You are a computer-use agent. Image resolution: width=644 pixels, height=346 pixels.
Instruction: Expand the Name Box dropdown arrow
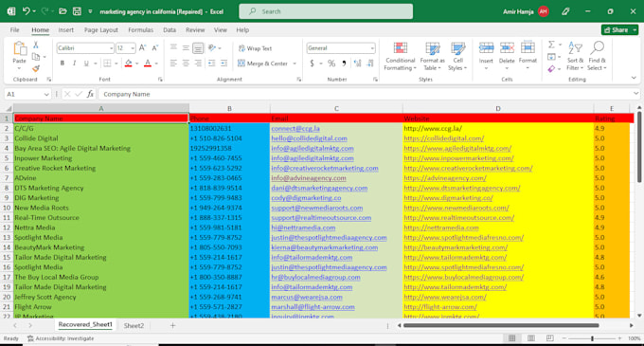(x=46, y=94)
